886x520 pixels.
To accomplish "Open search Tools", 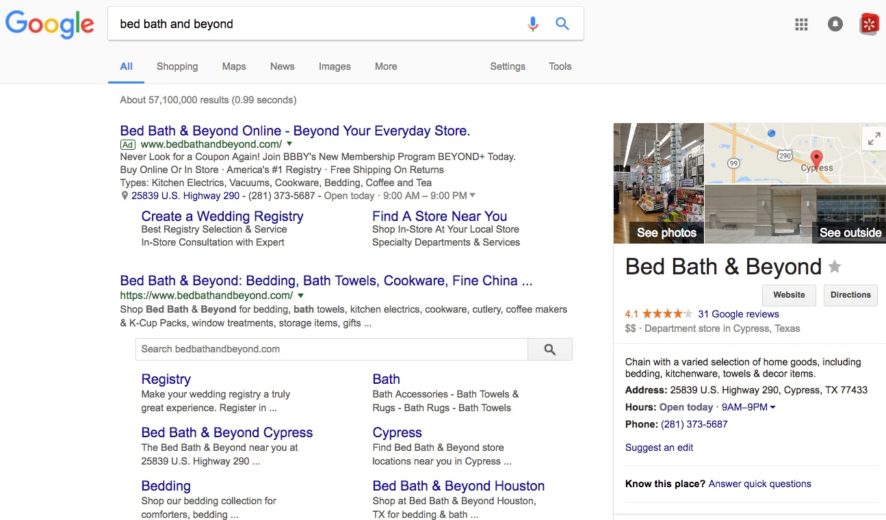I will coord(560,67).
